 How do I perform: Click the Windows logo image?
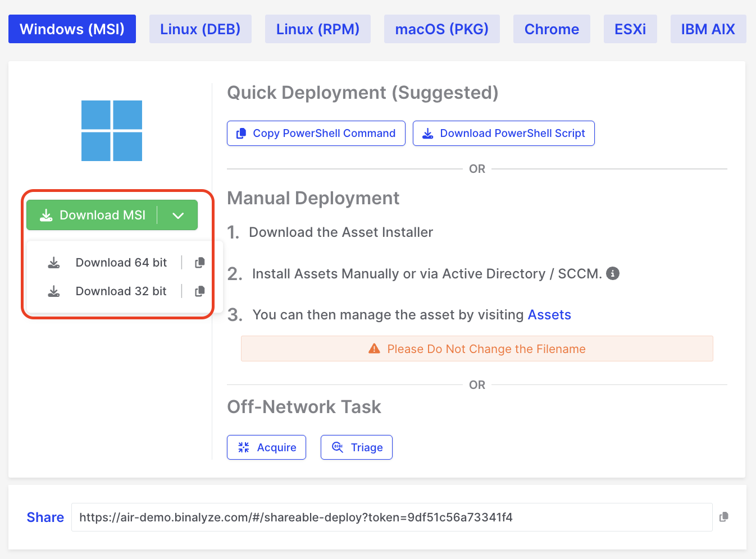[112, 131]
